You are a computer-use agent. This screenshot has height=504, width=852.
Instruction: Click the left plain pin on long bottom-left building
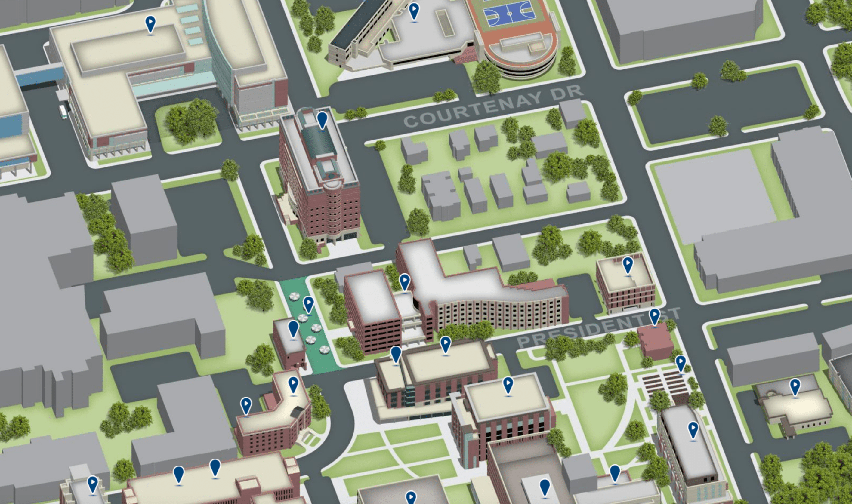coord(179,475)
